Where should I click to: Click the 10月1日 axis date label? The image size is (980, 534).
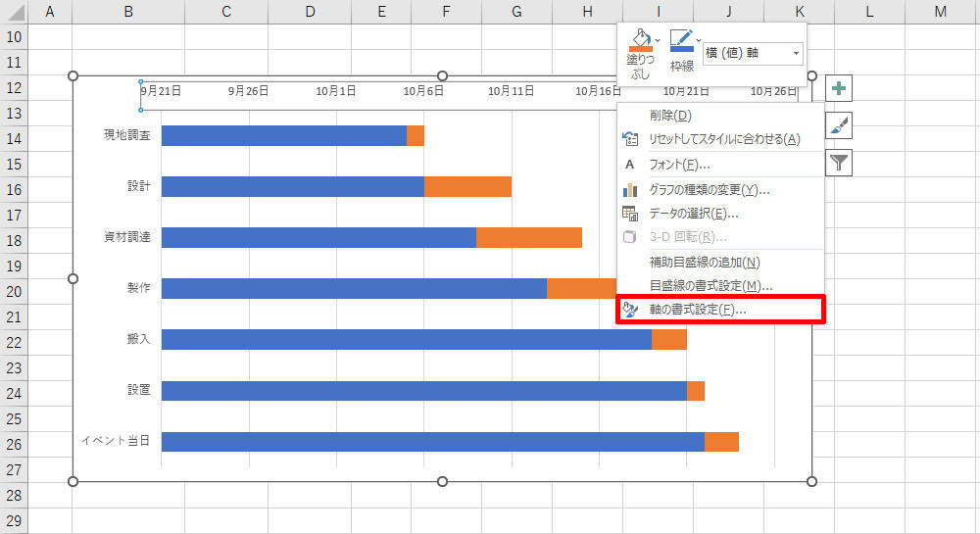(335, 90)
